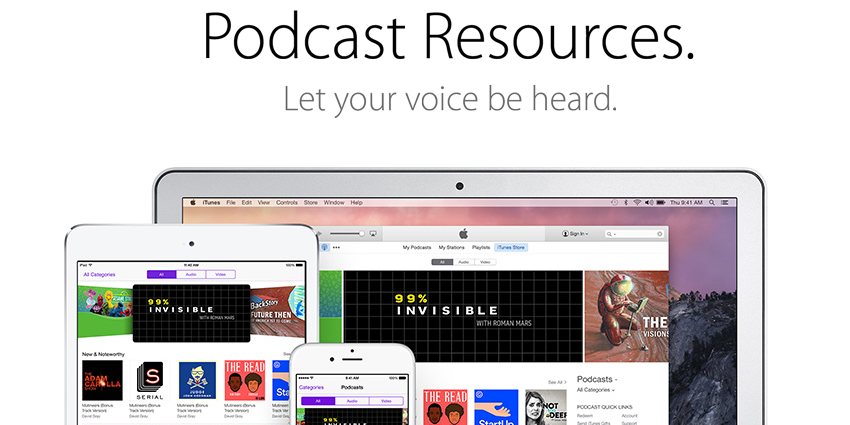Viewport: 850px width, 425px height.
Task: Open All Categories on iPad
Action: pyautogui.click(x=99, y=275)
